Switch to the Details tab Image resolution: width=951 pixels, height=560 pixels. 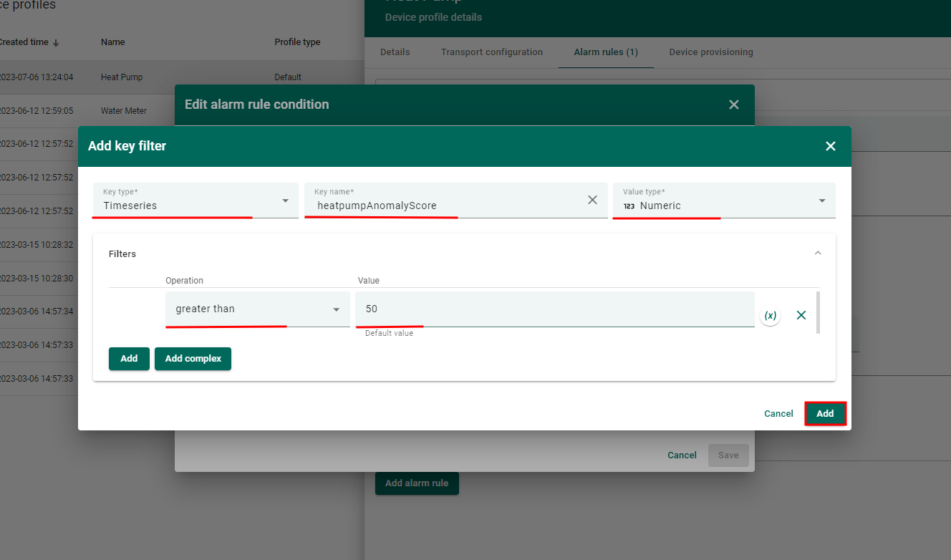click(395, 52)
